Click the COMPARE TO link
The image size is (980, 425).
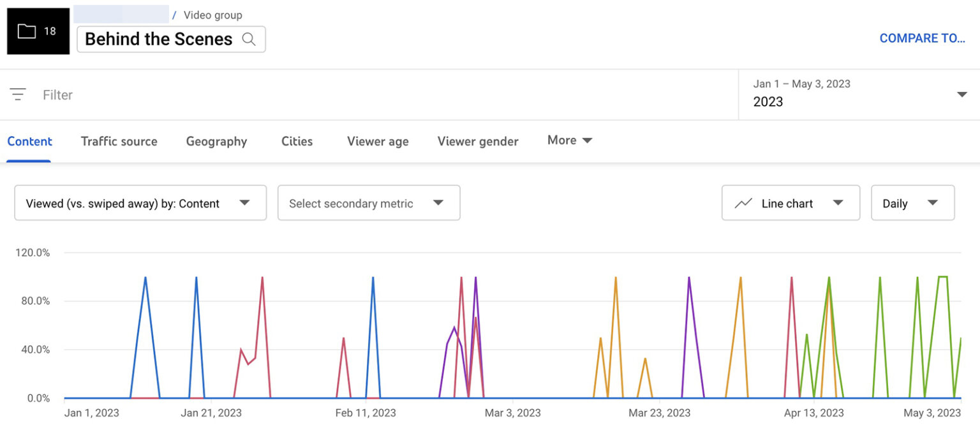(x=922, y=38)
